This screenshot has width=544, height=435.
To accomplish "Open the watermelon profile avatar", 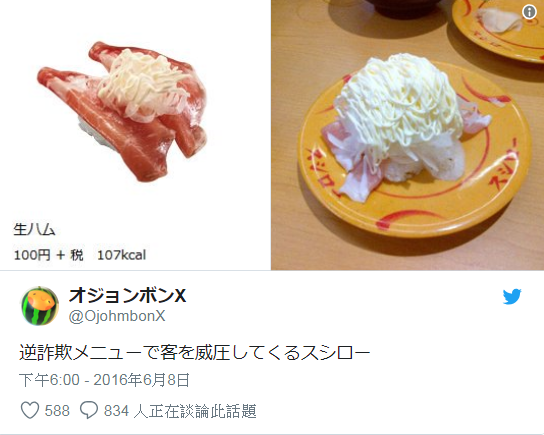I will (x=40, y=306).
